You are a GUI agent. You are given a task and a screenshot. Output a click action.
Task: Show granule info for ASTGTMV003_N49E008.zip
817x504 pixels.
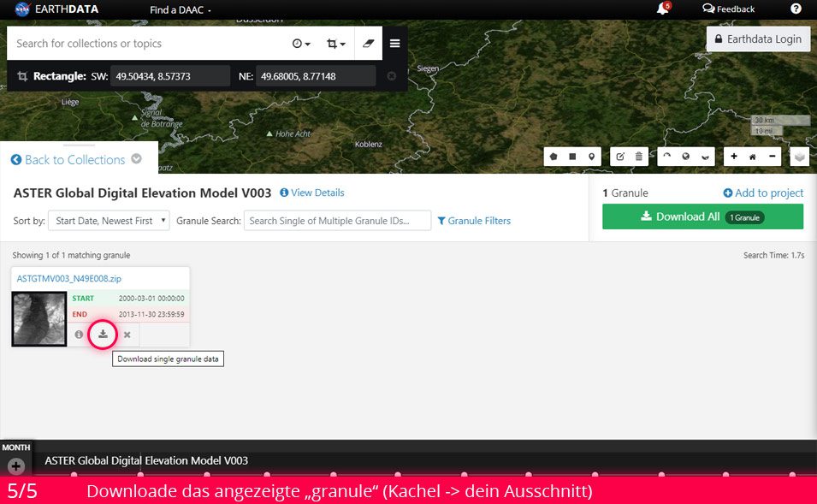pyautogui.click(x=79, y=335)
